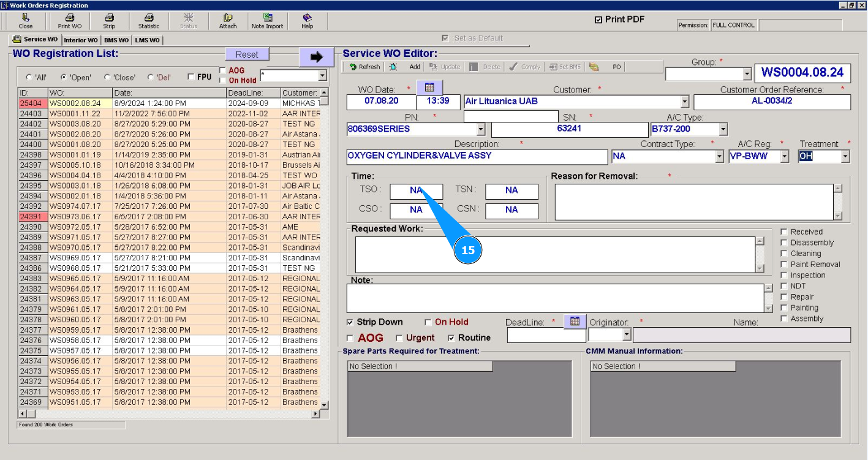868x460 pixels.
Task: Open the Statistic toolbar icon
Action: click(148, 21)
